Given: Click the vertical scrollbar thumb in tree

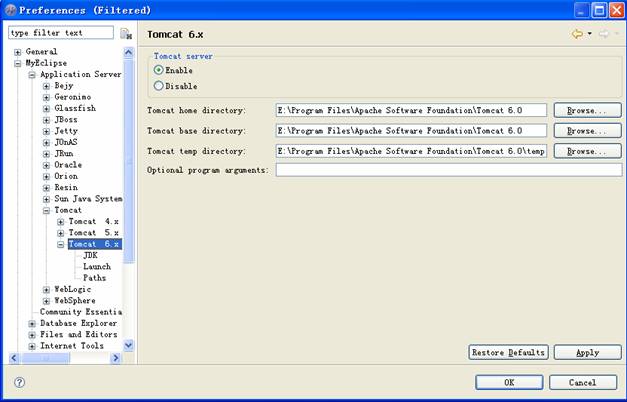Looking at the screenshot, I should point(129,162).
